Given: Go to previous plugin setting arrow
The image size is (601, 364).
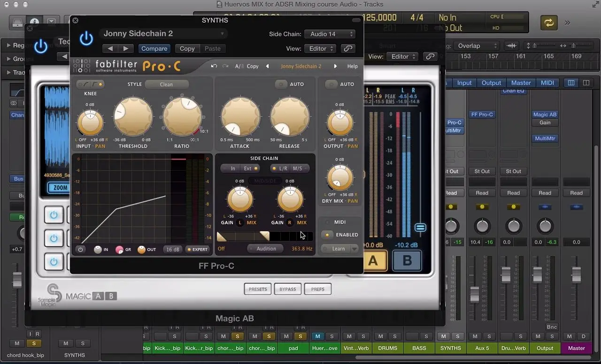Looking at the screenshot, I should coord(110,48).
